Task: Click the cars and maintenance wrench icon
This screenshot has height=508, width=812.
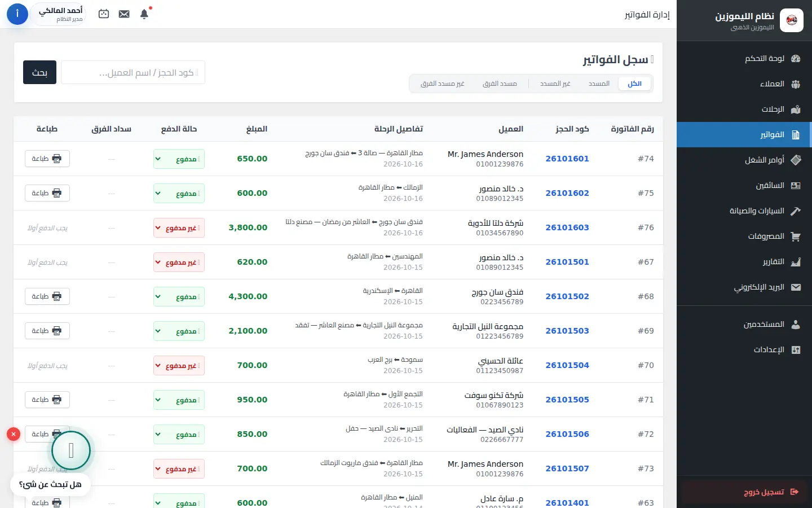Action: point(796,211)
